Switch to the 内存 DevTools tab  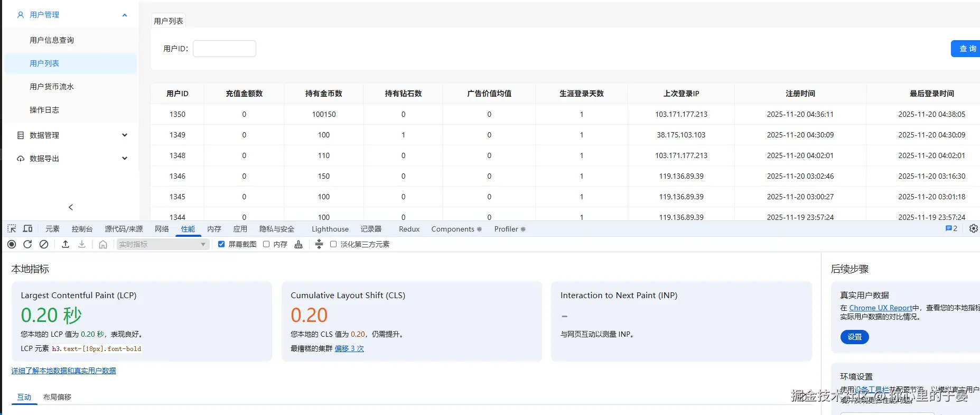[x=214, y=229]
